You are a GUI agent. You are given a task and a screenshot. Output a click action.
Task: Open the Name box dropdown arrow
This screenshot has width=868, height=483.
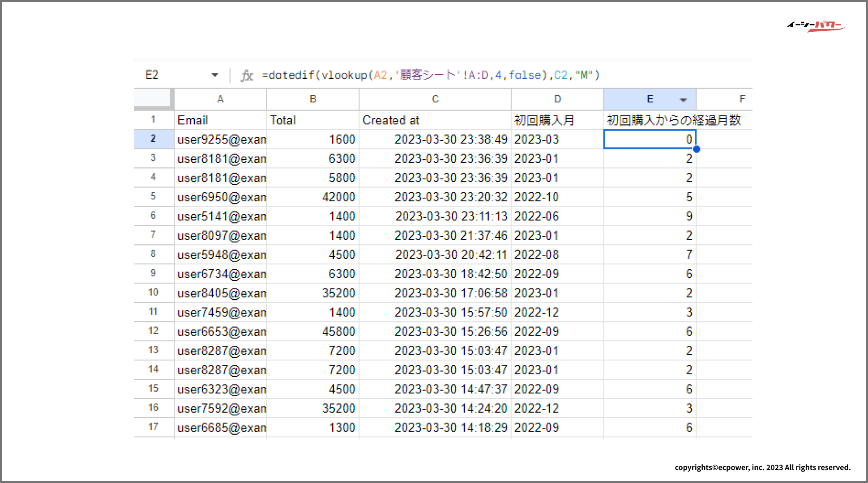215,75
